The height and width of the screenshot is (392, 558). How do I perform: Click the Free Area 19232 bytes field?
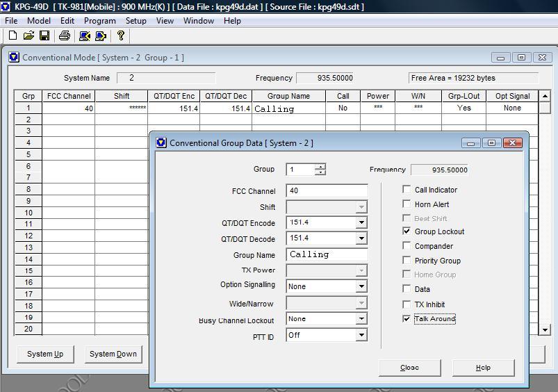[473, 78]
